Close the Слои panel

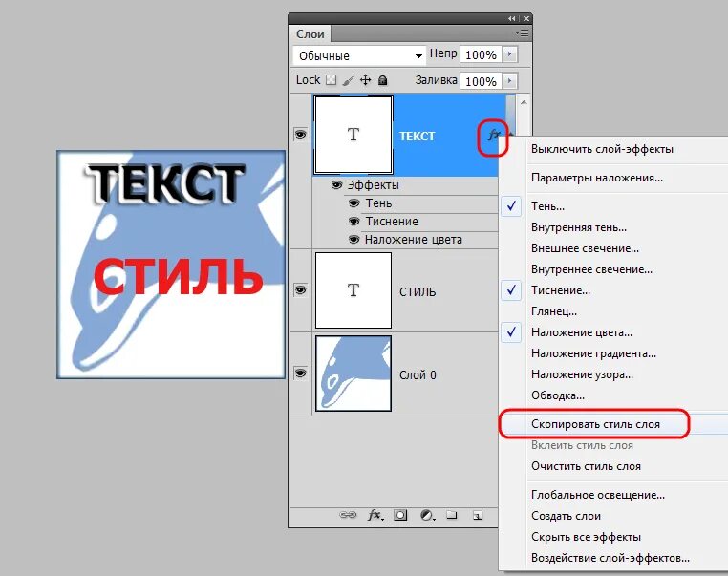tap(526, 18)
